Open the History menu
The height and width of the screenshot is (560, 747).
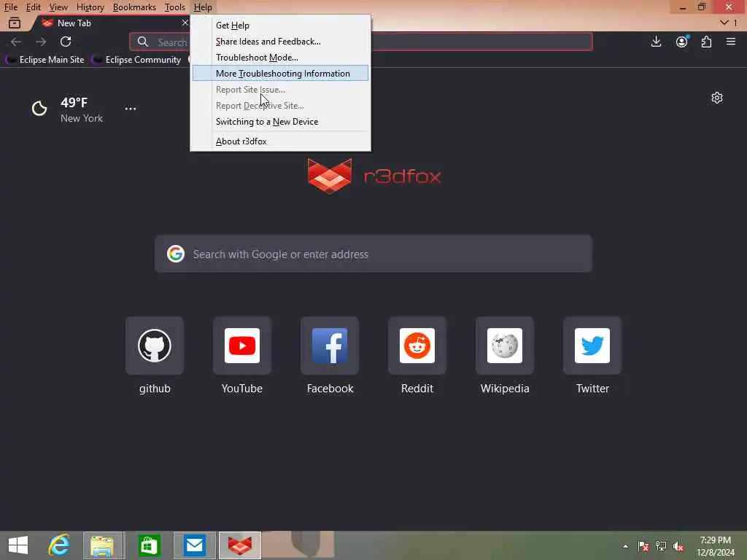point(90,7)
